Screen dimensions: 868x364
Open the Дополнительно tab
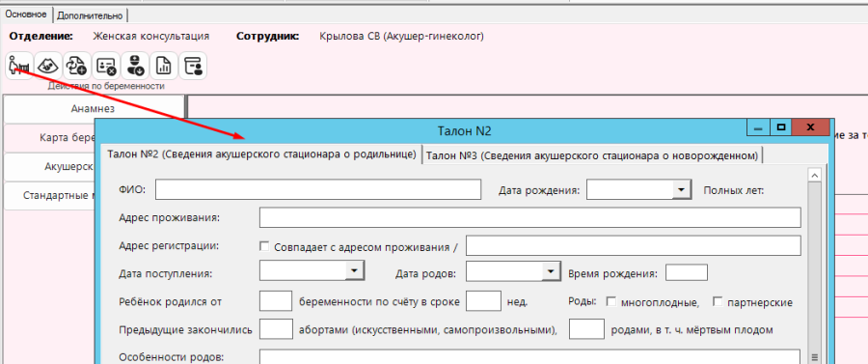pos(91,15)
